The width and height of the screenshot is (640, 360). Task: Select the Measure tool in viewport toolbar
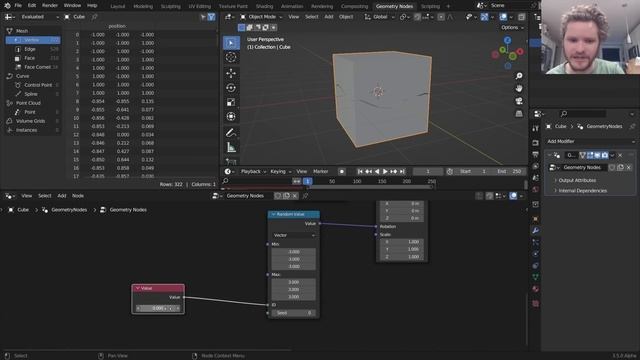pos(231,147)
